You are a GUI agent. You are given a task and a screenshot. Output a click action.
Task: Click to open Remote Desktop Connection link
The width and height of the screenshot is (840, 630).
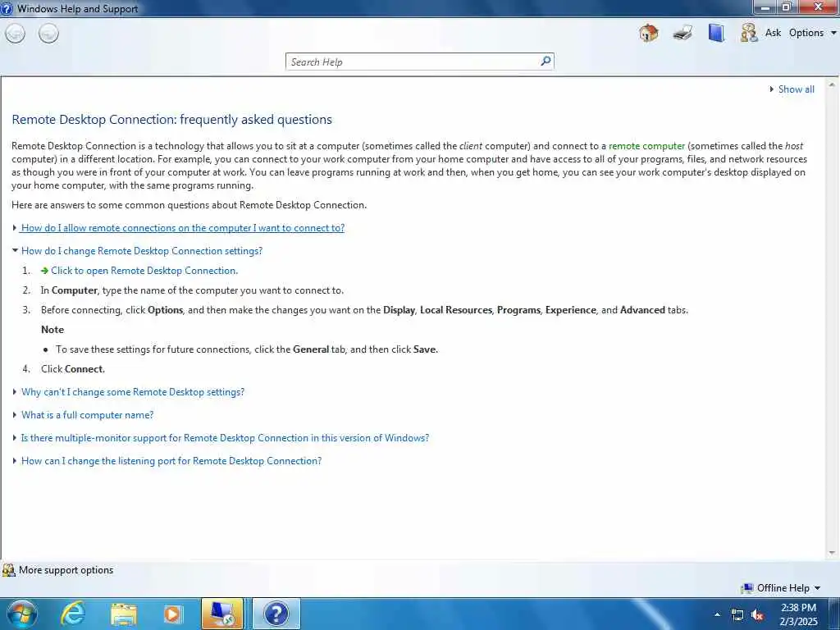144,271
